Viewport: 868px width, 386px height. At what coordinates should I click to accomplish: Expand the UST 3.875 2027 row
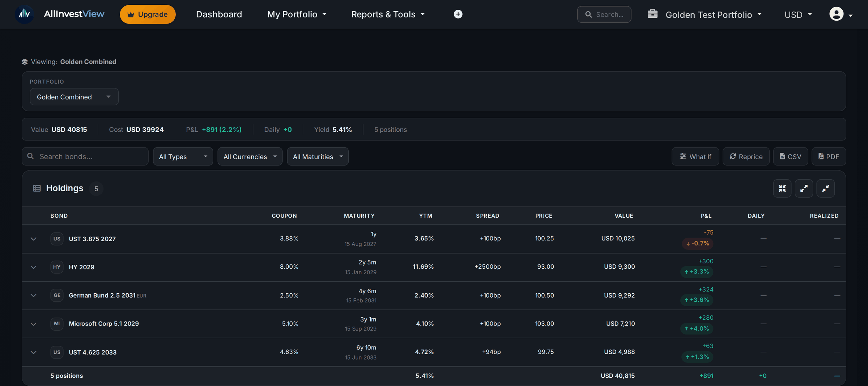tap(34, 239)
